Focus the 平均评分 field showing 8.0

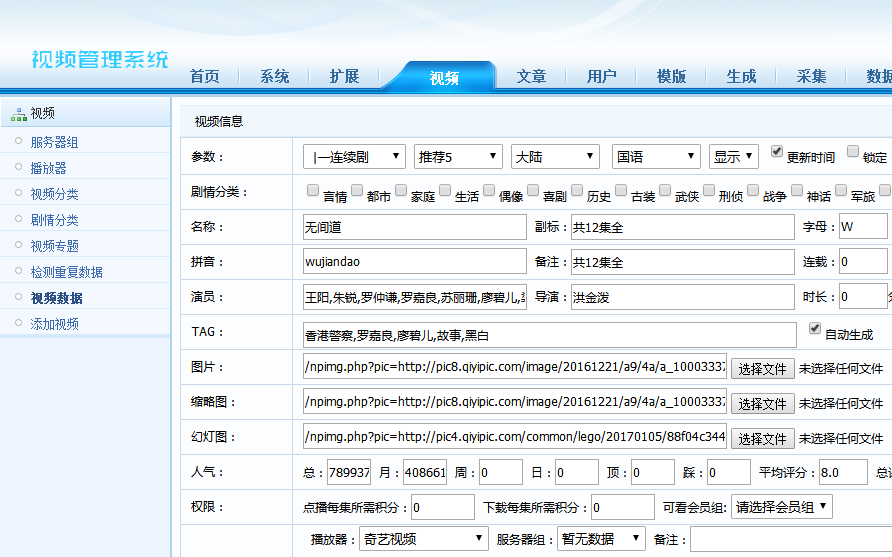tap(843, 472)
